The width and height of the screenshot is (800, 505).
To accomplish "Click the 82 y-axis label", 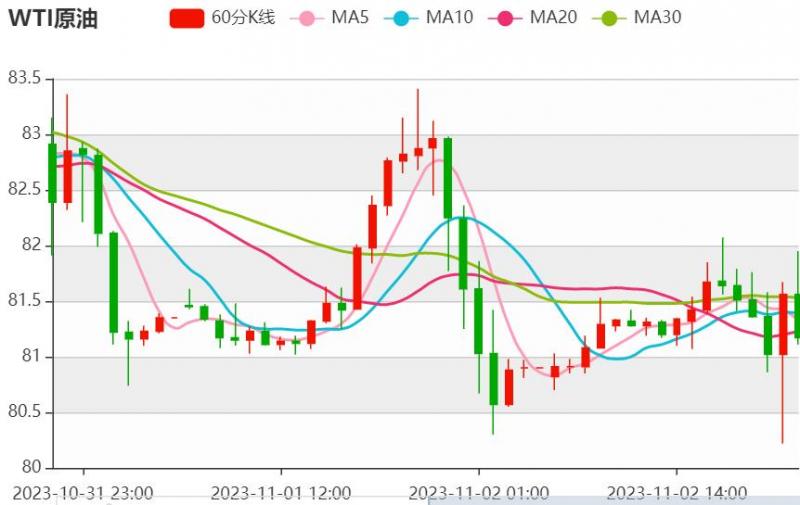I will [31, 245].
